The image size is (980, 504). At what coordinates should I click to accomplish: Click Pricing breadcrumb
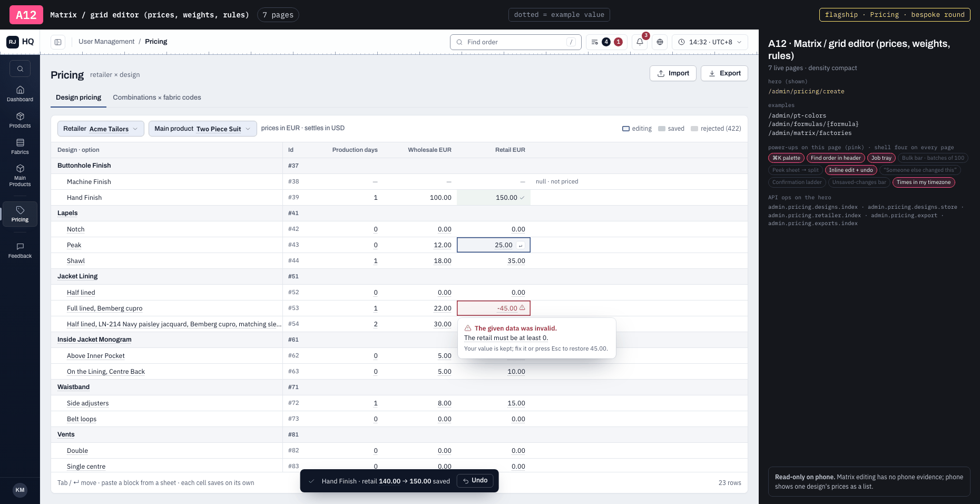[156, 42]
